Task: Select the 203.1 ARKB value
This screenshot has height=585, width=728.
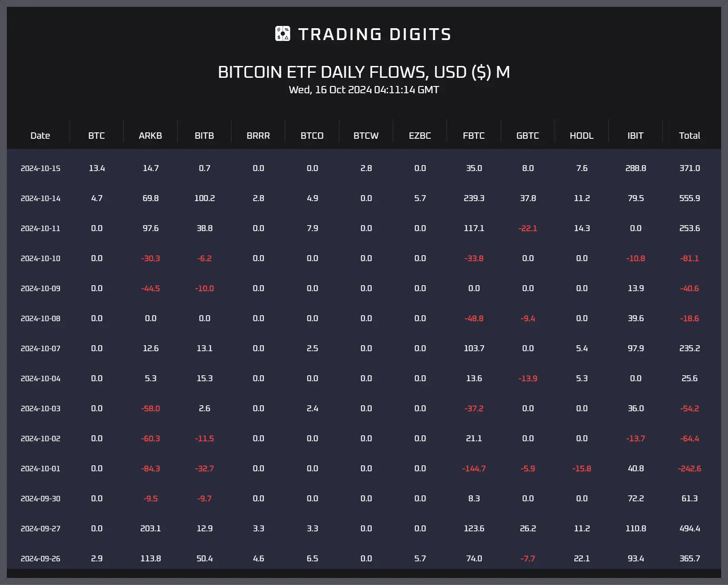Action: point(151,529)
